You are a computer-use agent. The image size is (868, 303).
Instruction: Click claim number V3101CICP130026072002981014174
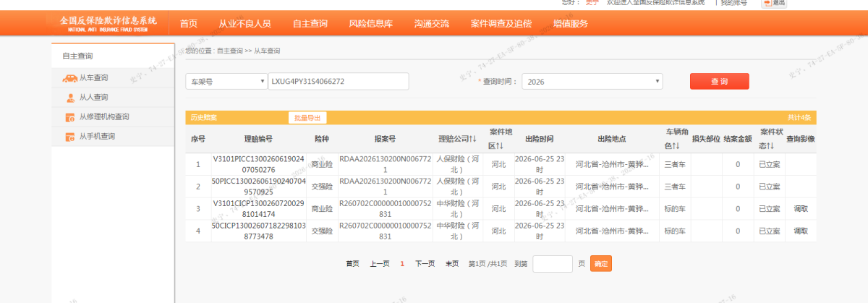(x=258, y=209)
